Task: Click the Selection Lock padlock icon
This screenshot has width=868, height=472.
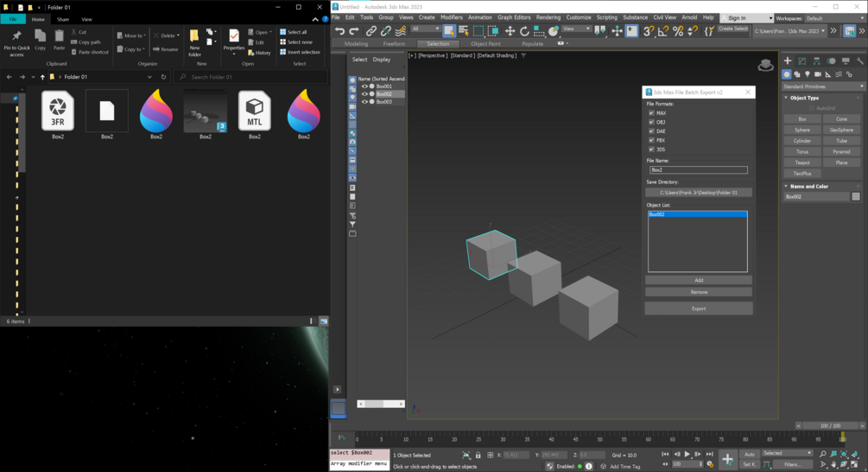Action: [x=478, y=455]
